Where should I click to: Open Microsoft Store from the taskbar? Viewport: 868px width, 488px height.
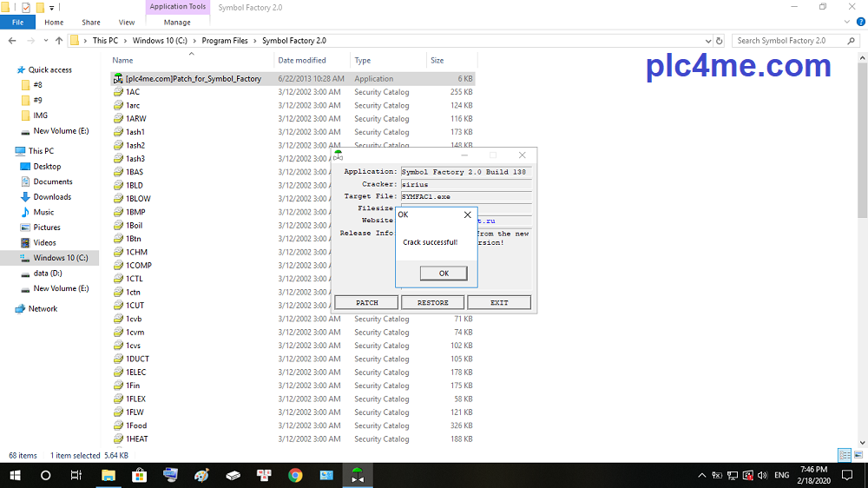click(139, 475)
